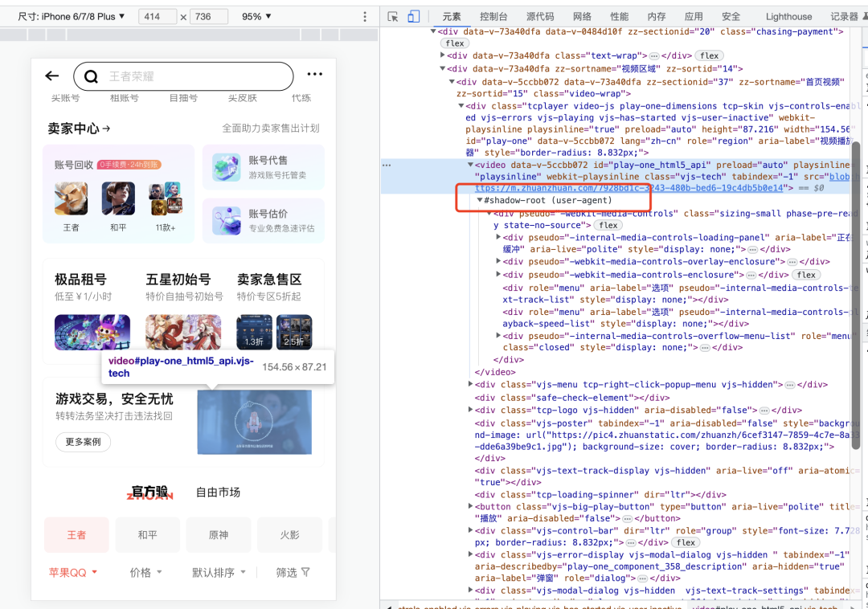Switch to the 元素 tab
Image resolution: width=868 pixels, height=609 pixels.
(451, 17)
